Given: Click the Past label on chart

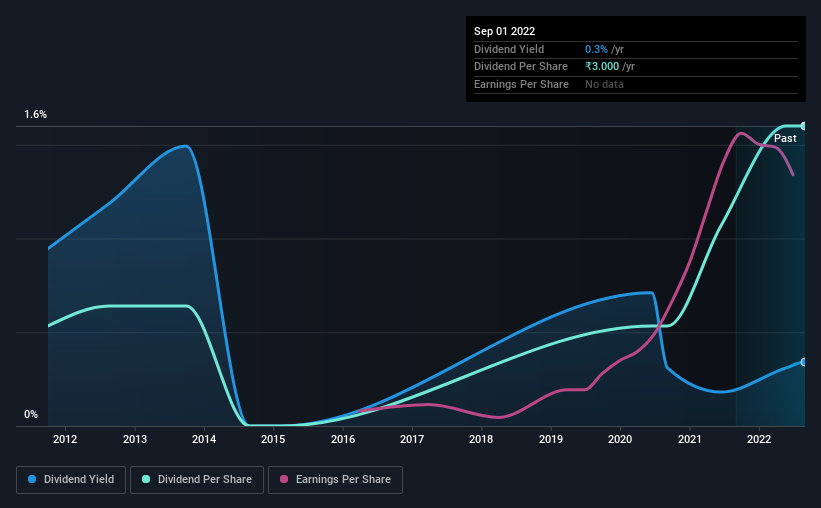Looking at the screenshot, I should [785, 138].
